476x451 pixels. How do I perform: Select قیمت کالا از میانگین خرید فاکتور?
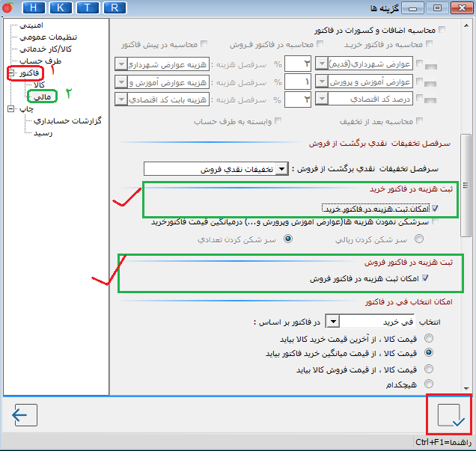click(x=429, y=352)
